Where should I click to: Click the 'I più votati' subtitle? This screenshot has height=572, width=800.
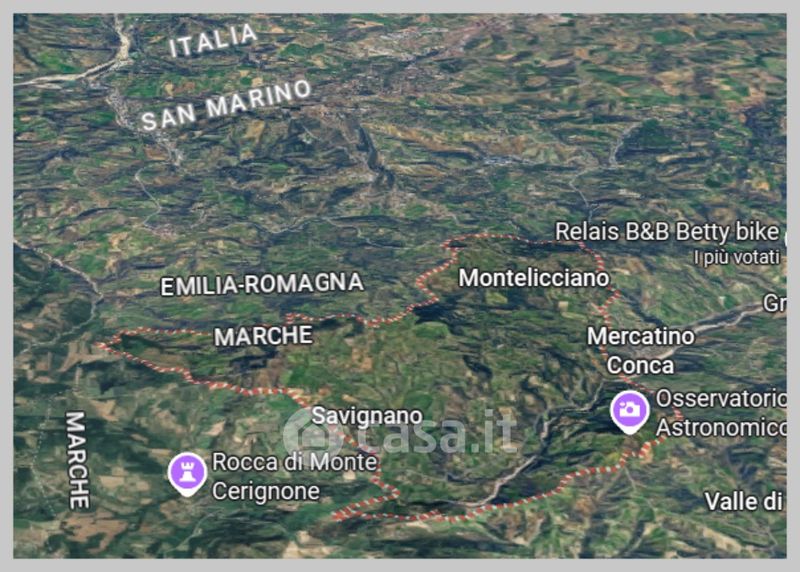[737, 257]
